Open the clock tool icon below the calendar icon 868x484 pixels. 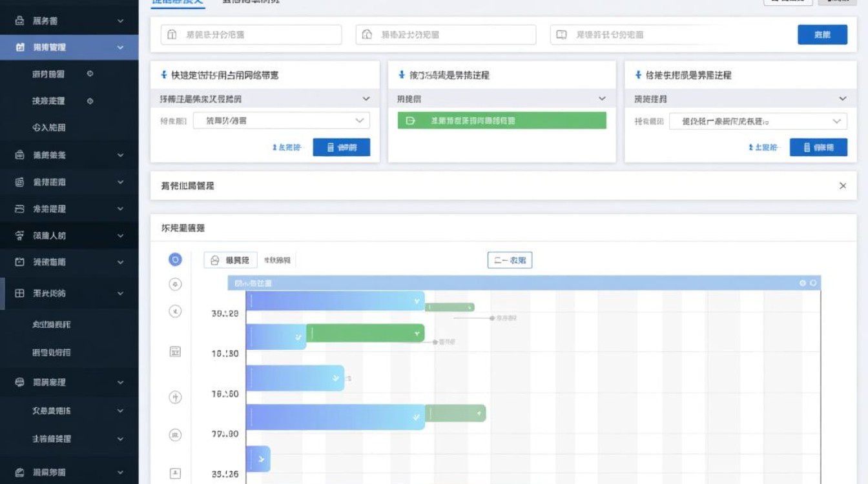pos(174,398)
